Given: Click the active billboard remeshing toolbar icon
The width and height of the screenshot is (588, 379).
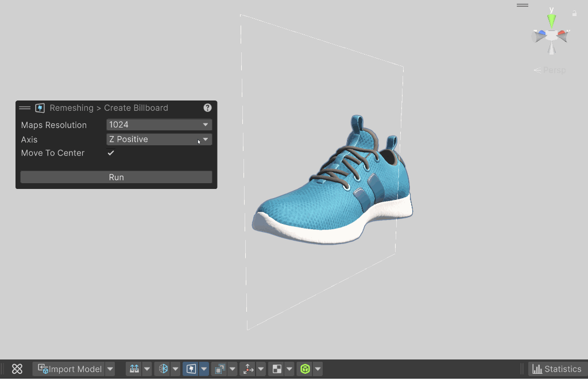Looking at the screenshot, I should point(191,369).
